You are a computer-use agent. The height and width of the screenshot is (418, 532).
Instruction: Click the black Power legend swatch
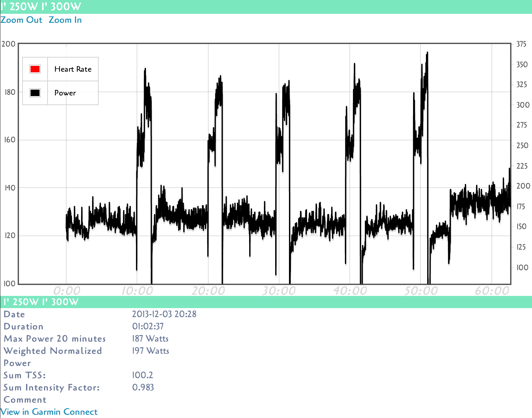(34, 93)
